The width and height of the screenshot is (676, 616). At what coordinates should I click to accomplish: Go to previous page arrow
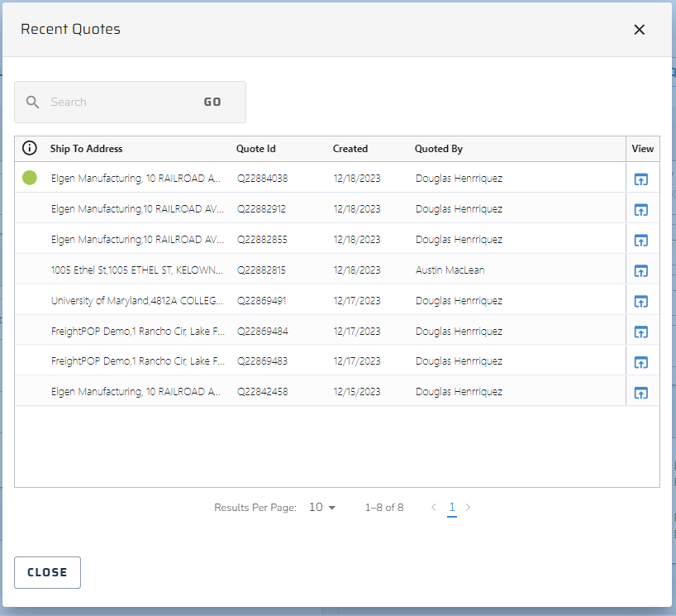point(434,508)
